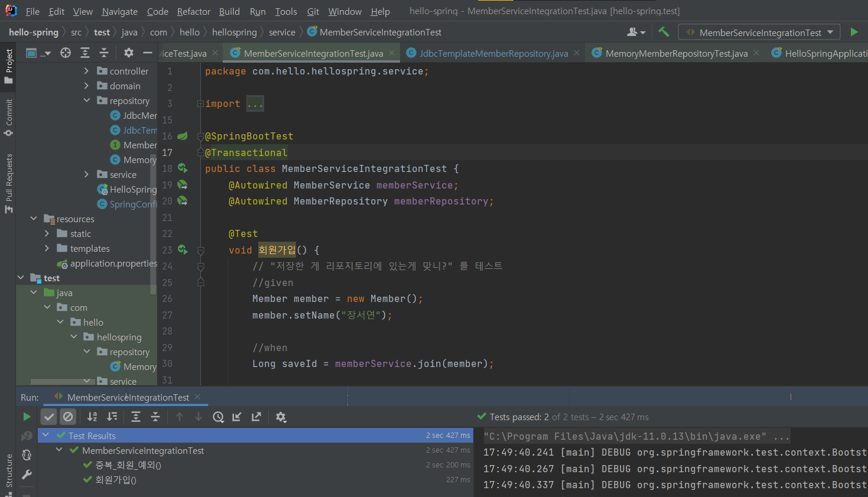Click Spring leaf gutter icon at line 16
The image size is (868, 497).
(x=183, y=136)
